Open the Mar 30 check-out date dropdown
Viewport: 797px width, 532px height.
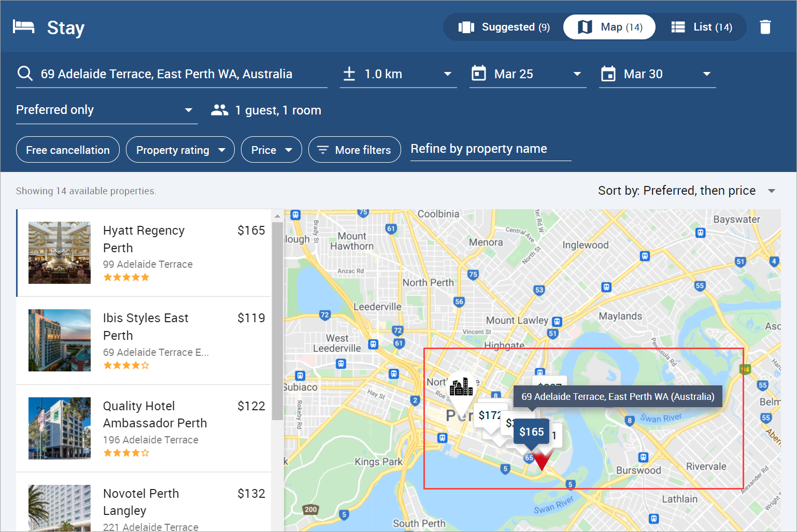pyautogui.click(x=657, y=74)
